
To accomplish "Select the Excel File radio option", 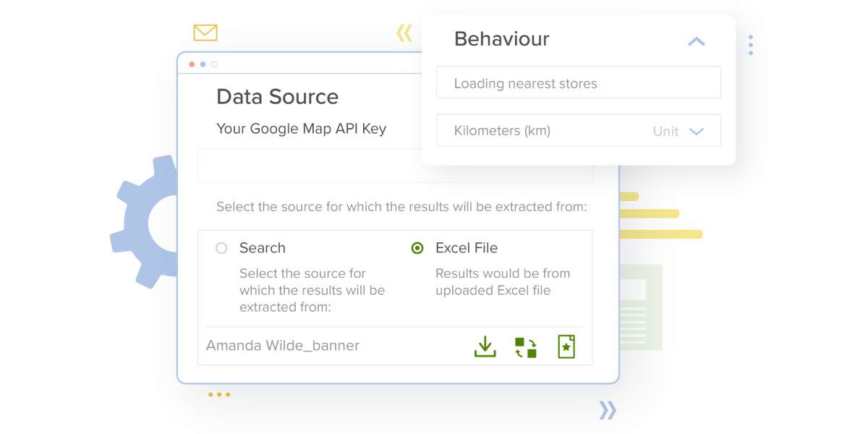I will point(417,248).
